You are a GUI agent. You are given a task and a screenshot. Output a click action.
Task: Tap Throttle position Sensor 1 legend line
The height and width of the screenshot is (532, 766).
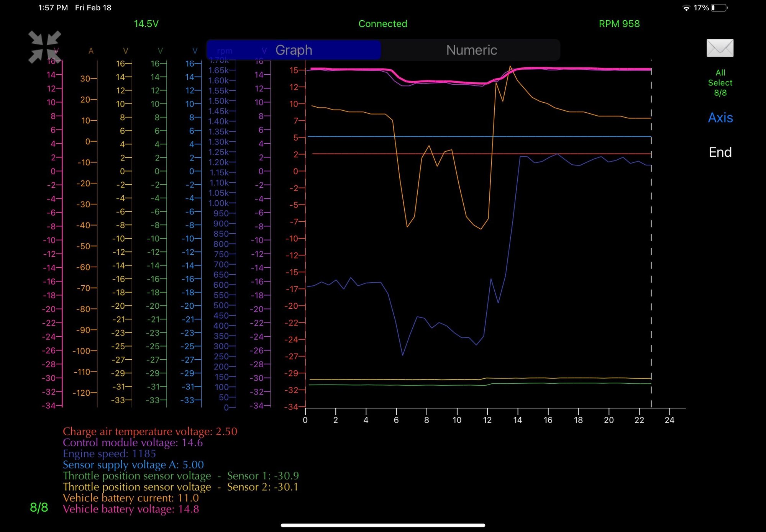coord(180,476)
